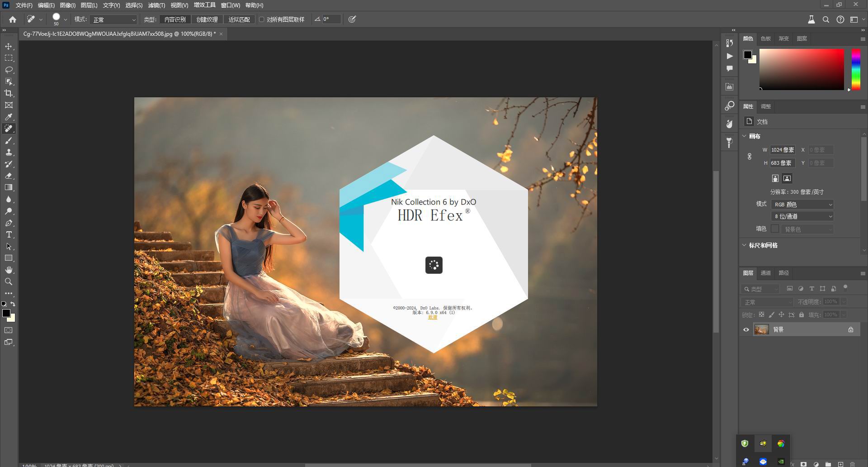Toggle the width-height link icon
The height and width of the screenshot is (467, 868).
[749, 156]
